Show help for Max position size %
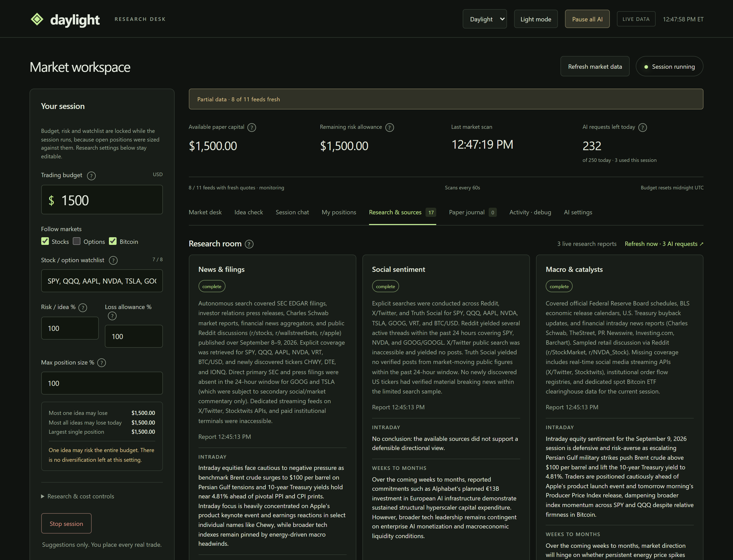733x560 pixels. tap(101, 363)
